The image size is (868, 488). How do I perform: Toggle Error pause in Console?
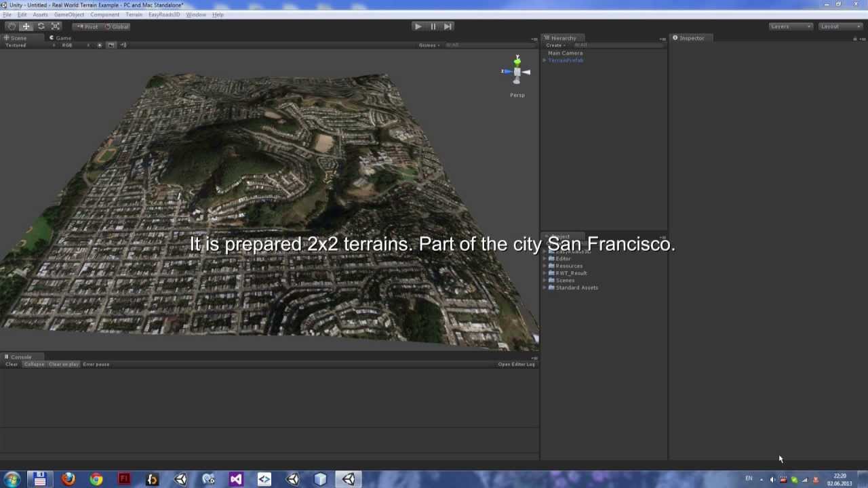tap(96, 364)
